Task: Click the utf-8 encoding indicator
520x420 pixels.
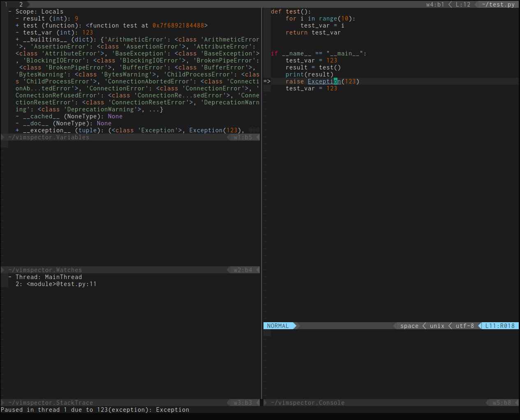Action: coord(465,325)
